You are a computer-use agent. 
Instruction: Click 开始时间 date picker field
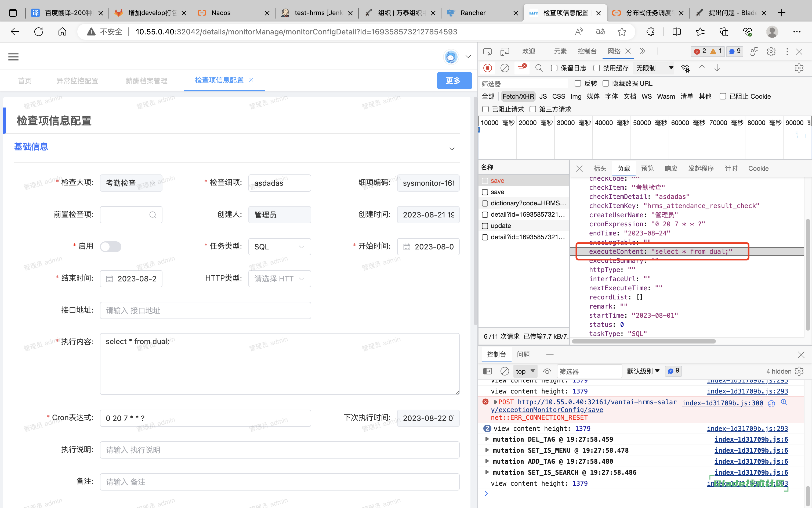(428, 247)
